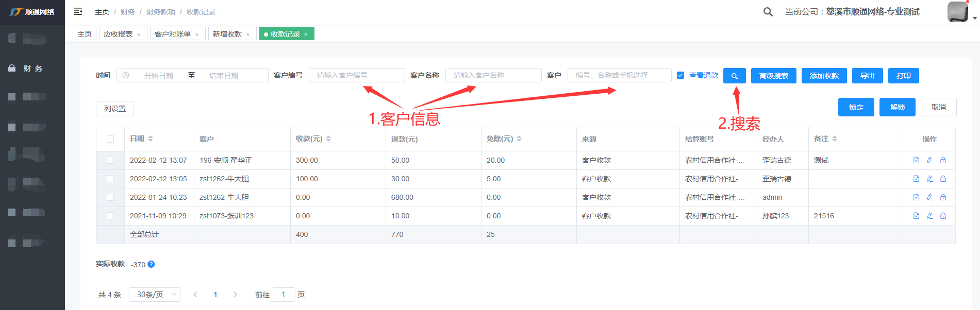The image size is (980, 310).
Task: Tick the select-all checkbox in table header
Action: point(110,139)
